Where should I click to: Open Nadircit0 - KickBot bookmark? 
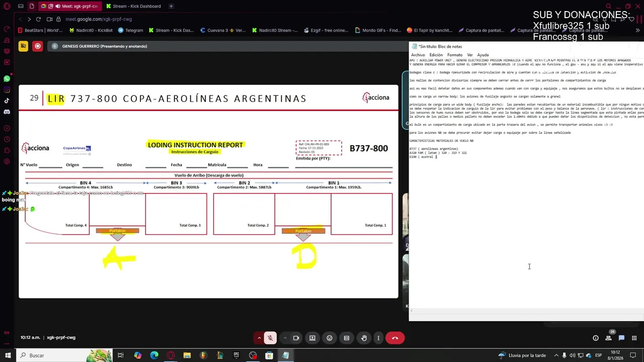point(91,30)
